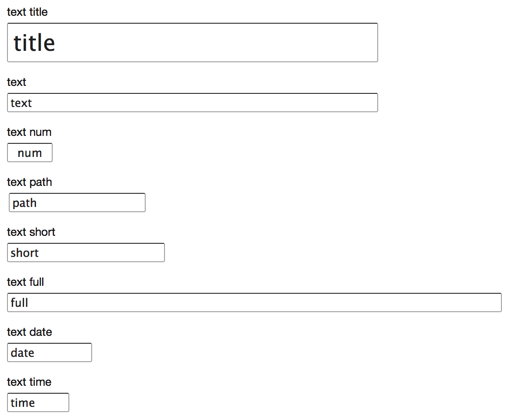The image size is (508, 420).
Task: Focus the path input field
Action: pyautogui.click(x=77, y=203)
